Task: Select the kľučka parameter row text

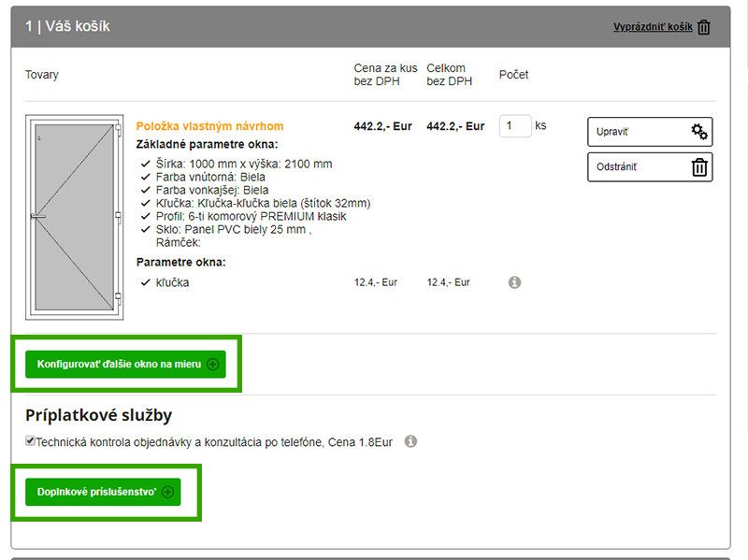Action: (172, 282)
